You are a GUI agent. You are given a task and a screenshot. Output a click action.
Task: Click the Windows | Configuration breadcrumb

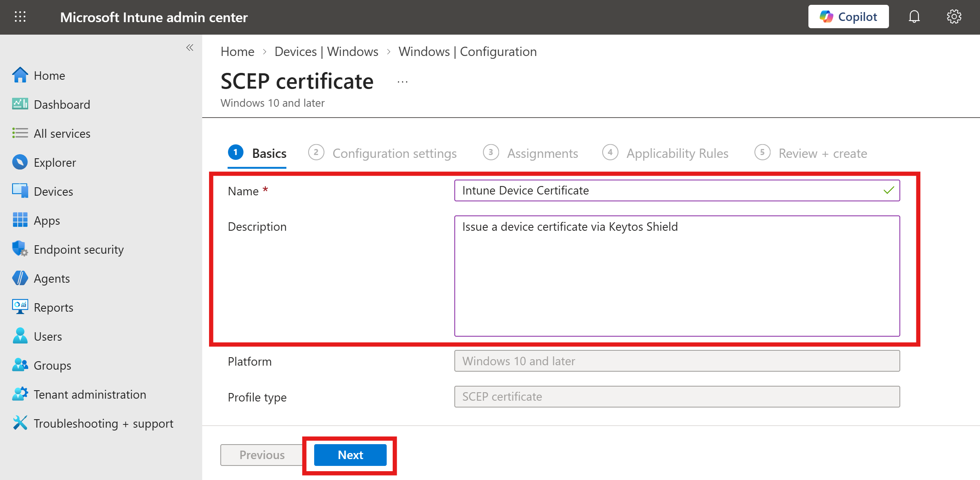click(468, 52)
